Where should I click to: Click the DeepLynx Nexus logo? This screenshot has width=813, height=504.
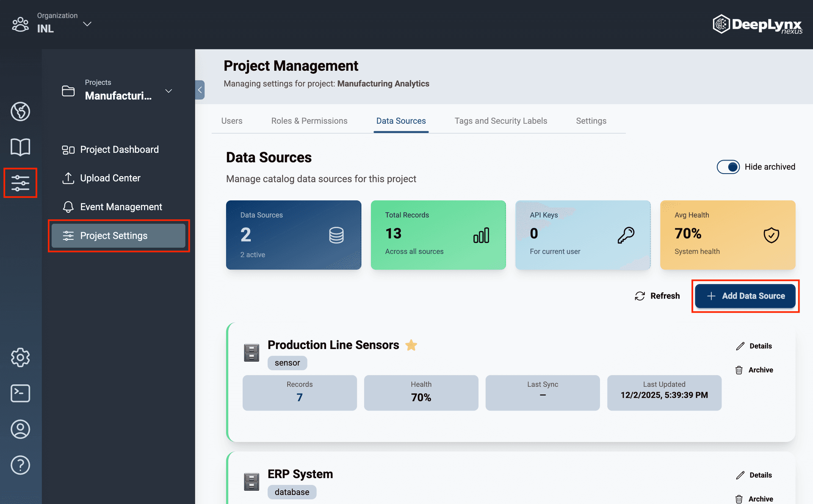[x=758, y=24]
